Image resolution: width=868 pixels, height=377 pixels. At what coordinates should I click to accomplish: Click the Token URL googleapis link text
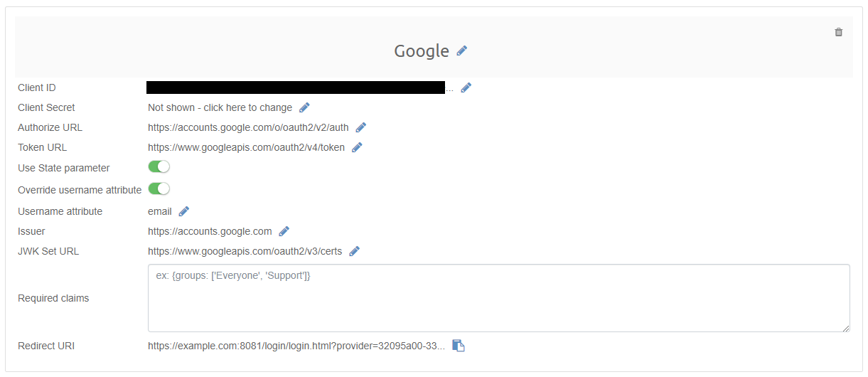click(x=246, y=147)
